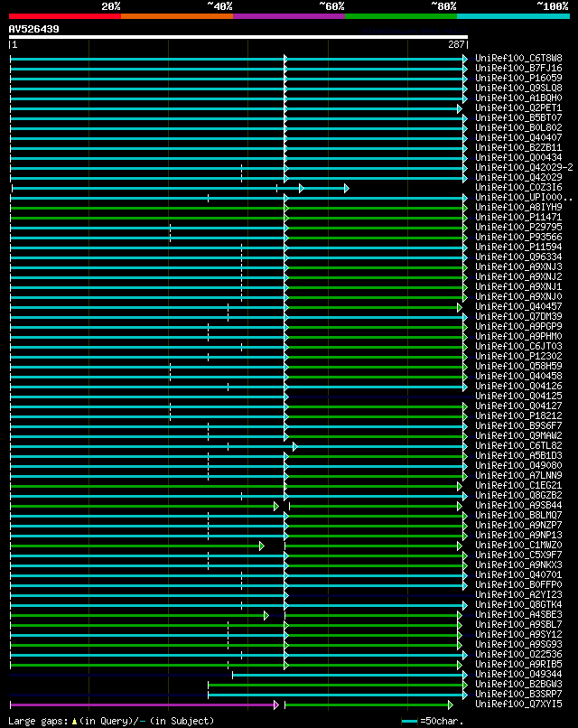Open hit UniRef100_Q00434
This screenshot has width=578, height=728.
(x=518, y=158)
